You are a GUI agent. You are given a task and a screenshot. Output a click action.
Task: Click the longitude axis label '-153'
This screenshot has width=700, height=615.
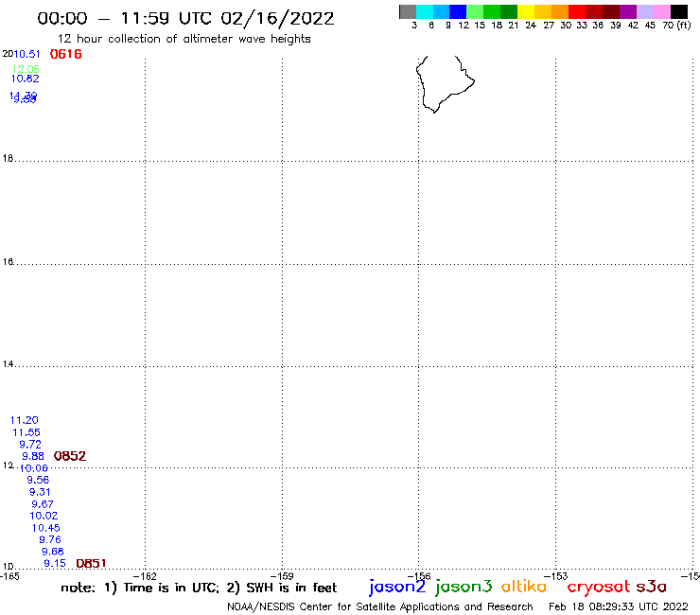coord(556,576)
